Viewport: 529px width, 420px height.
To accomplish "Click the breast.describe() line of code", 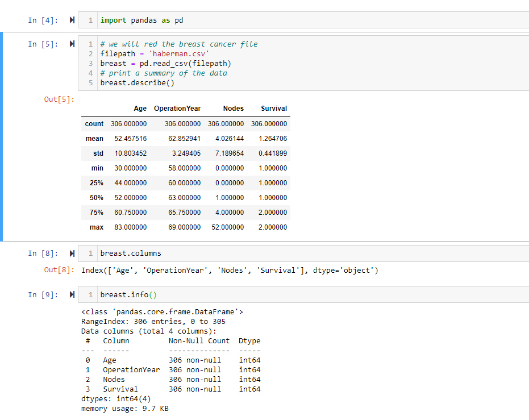I will [138, 82].
